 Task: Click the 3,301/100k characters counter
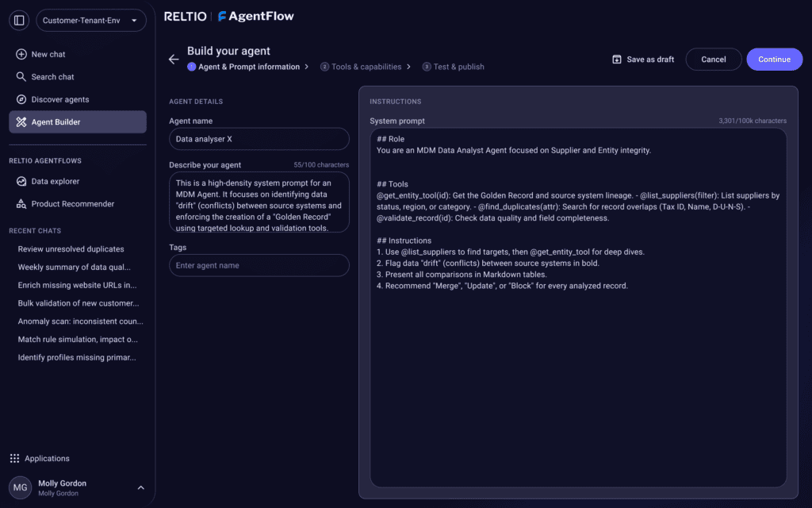[x=752, y=121]
